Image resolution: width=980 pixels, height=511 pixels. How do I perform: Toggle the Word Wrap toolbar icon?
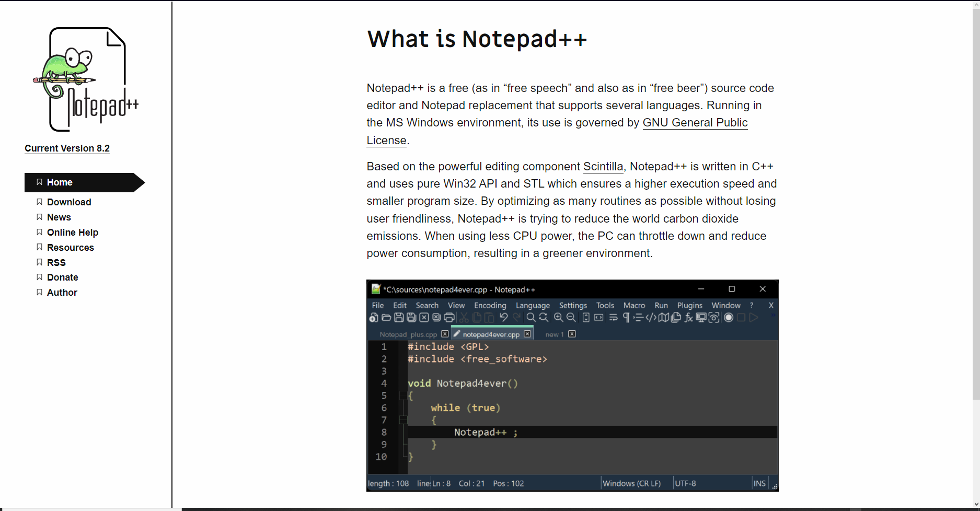pos(614,318)
